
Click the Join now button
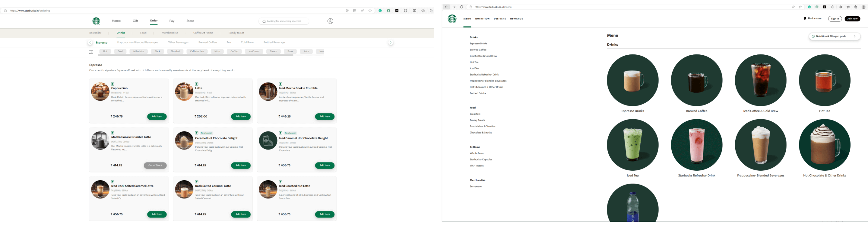tap(852, 19)
